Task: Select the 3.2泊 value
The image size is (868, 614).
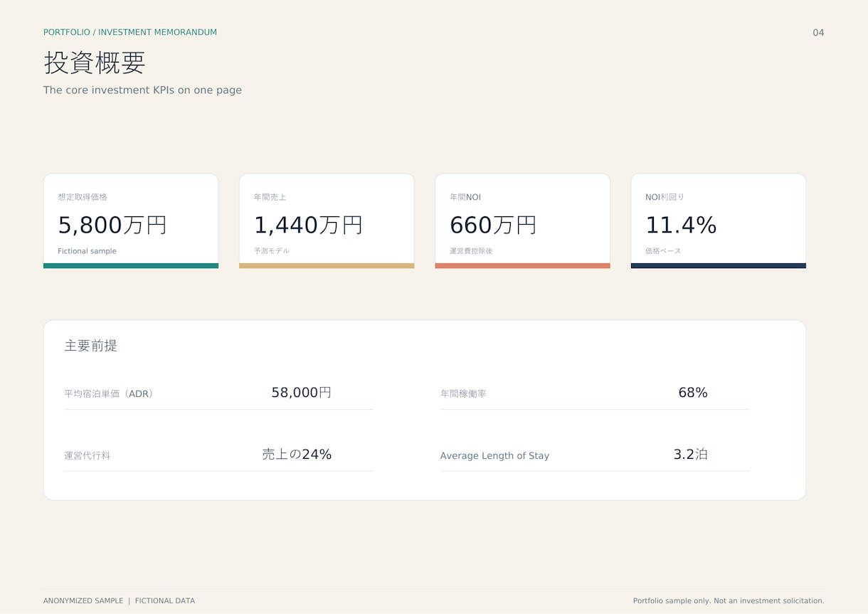Action: coord(691,455)
